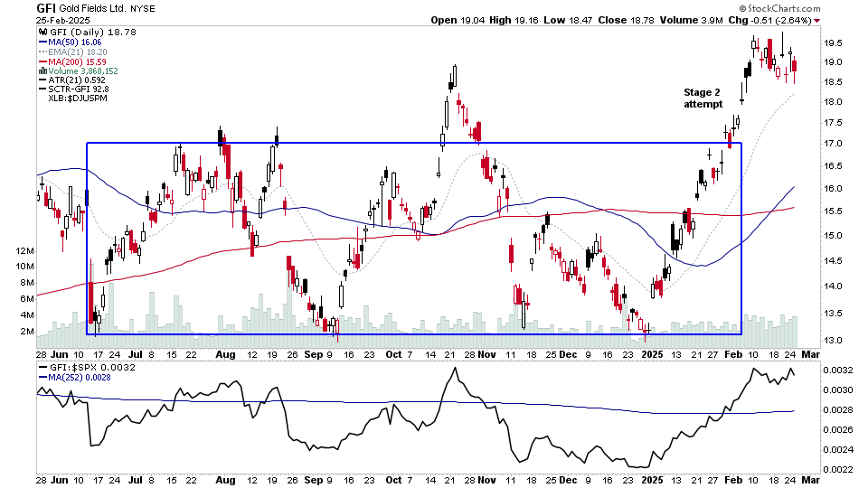Viewport: 868px width, 488px height.
Task: Click the 'ATR(21) 0.592' legend entry
Action: click(x=76, y=80)
